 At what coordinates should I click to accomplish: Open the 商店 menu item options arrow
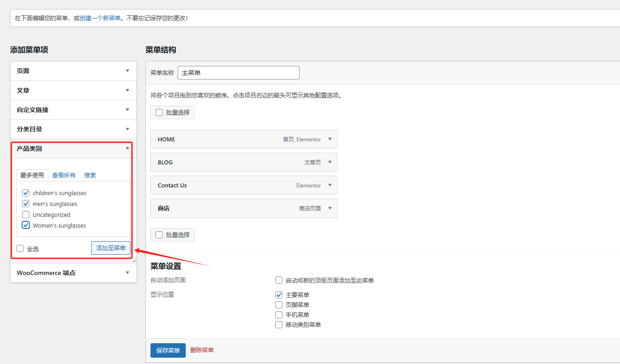pos(330,208)
